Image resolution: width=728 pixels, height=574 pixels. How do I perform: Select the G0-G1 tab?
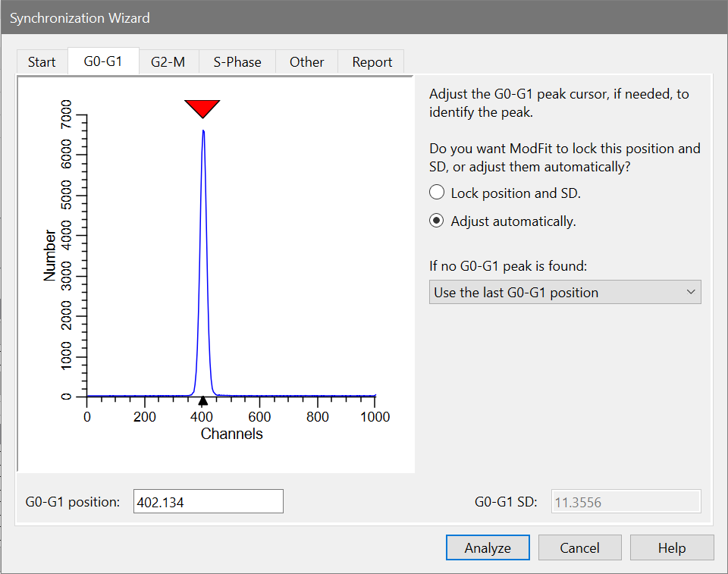[x=103, y=61]
